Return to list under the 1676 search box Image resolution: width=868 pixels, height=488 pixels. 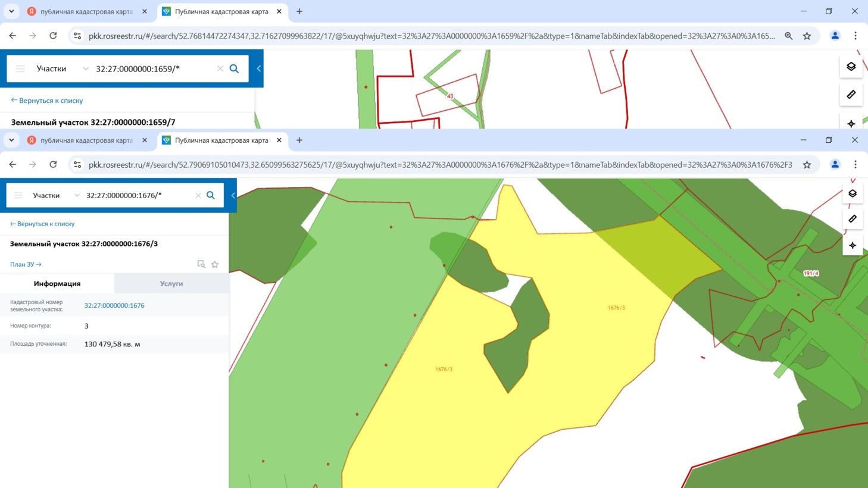point(42,224)
